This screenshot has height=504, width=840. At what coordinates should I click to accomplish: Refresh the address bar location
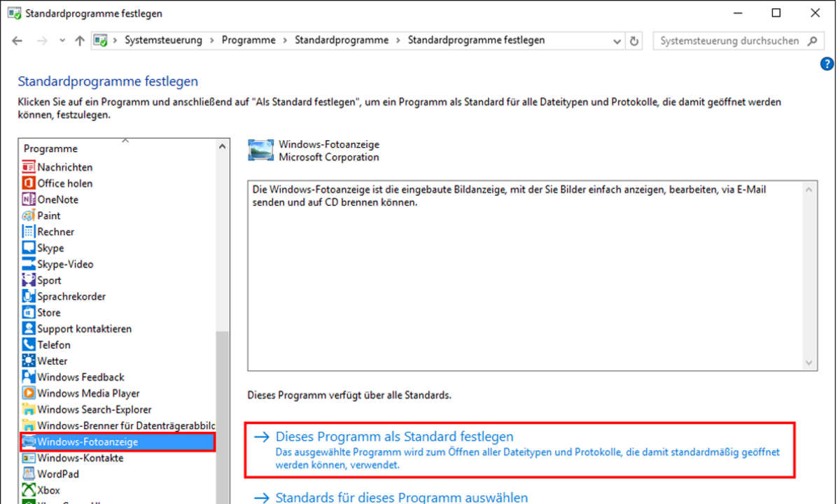click(x=634, y=41)
